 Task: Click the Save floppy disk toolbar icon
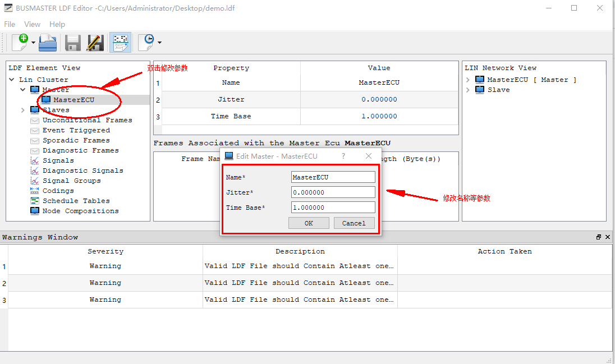73,43
